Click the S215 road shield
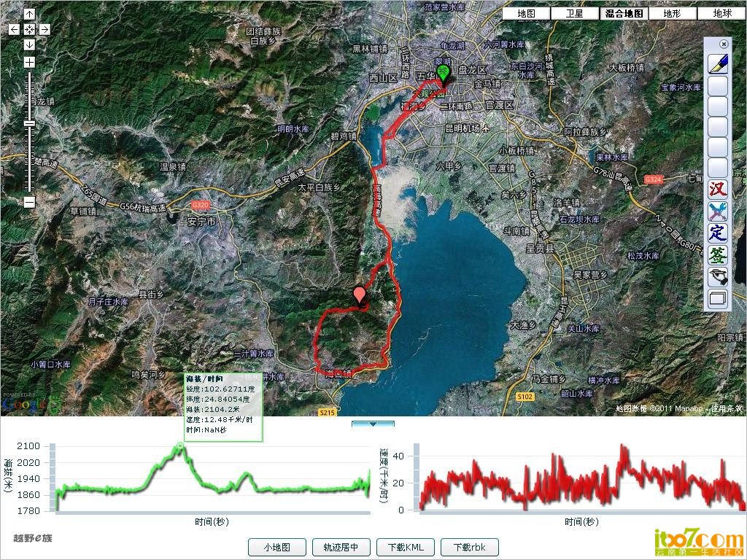This screenshot has width=747, height=560. [328, 413]
